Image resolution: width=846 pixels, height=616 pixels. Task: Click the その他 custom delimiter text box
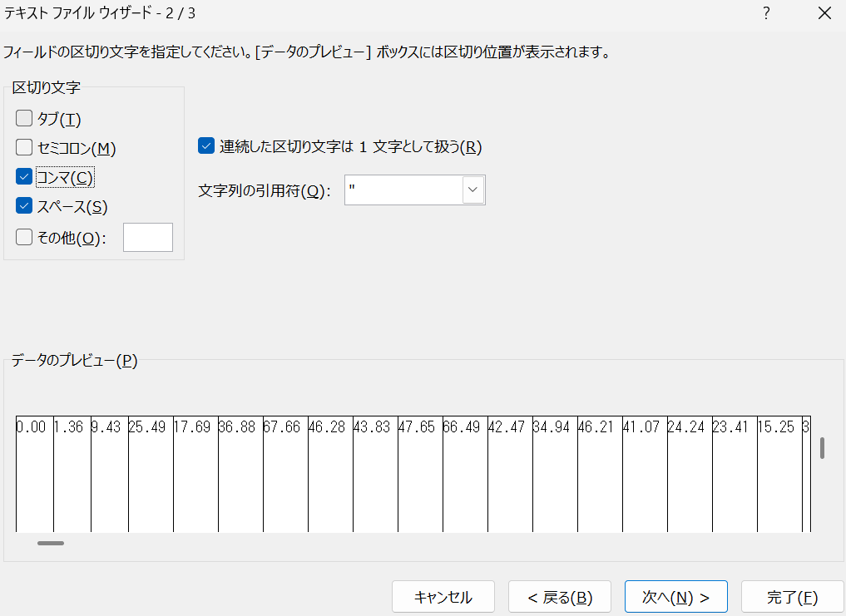tap(148, 237)
